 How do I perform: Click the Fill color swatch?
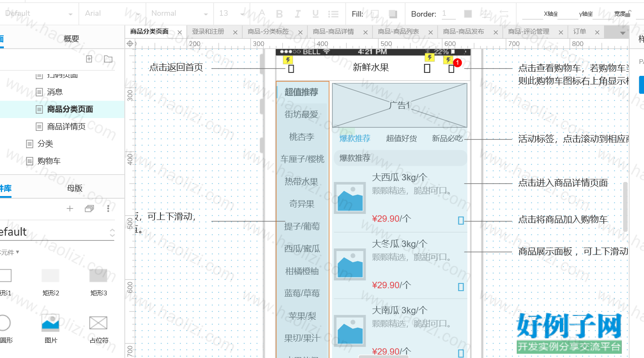tap(375, 14)
